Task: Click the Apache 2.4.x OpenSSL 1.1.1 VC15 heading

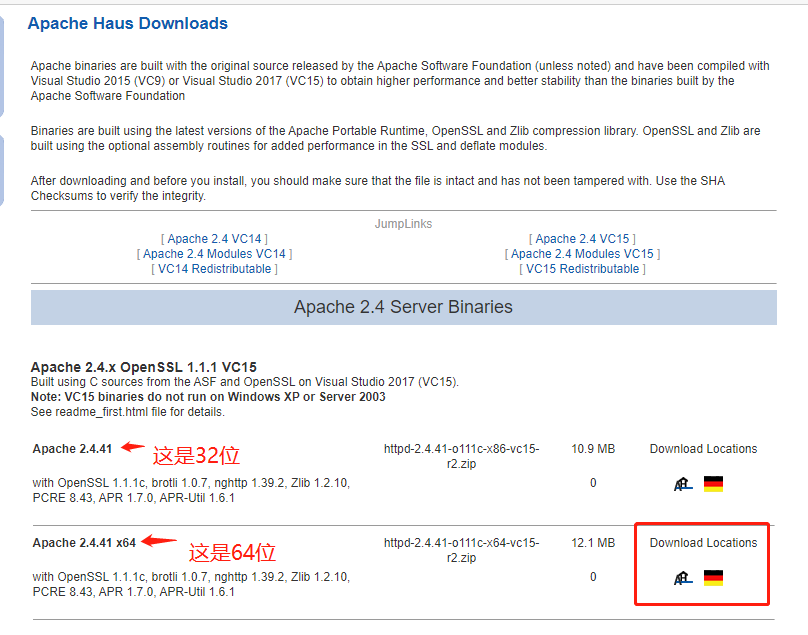Action: click(144, 367)
